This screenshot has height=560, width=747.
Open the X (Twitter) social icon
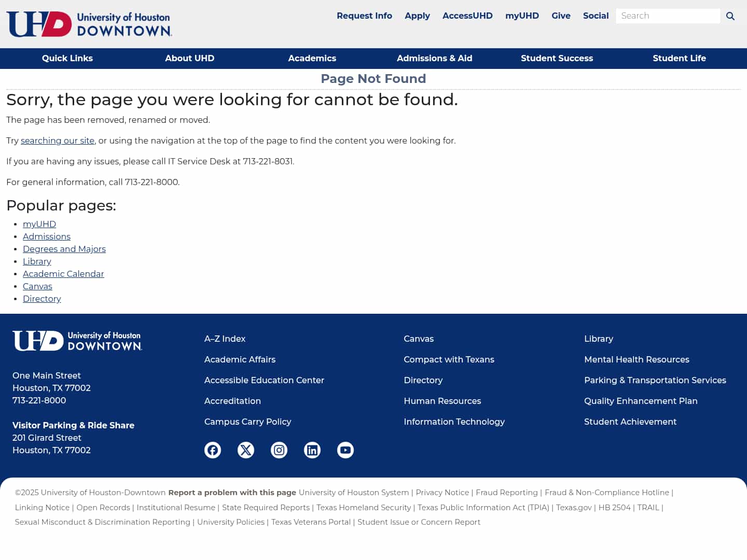246,450
